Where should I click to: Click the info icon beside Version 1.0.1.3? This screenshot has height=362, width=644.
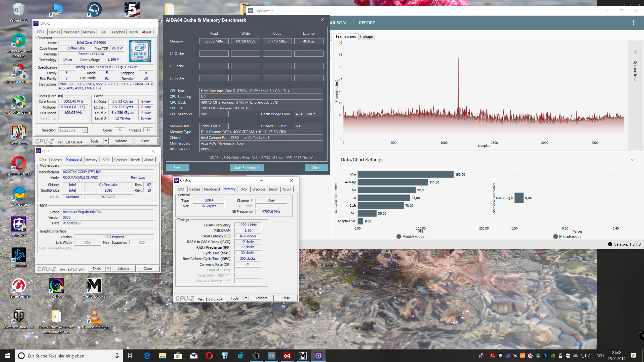tap(610, 244)
